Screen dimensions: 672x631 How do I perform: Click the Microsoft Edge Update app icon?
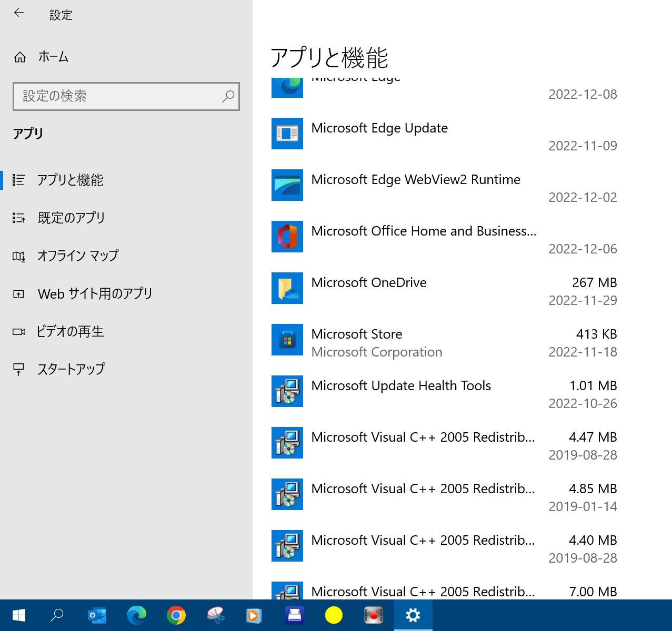coord(287,134)
